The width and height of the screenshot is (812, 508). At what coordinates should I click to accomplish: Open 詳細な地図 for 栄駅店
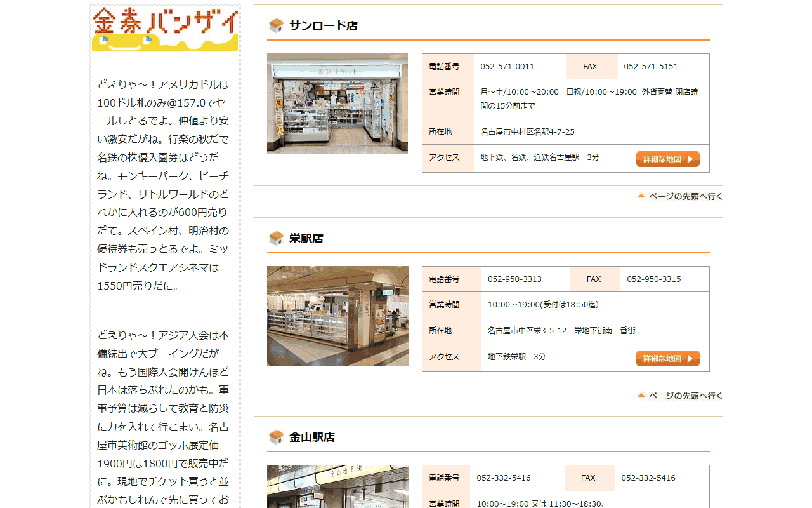pos(668,358)
